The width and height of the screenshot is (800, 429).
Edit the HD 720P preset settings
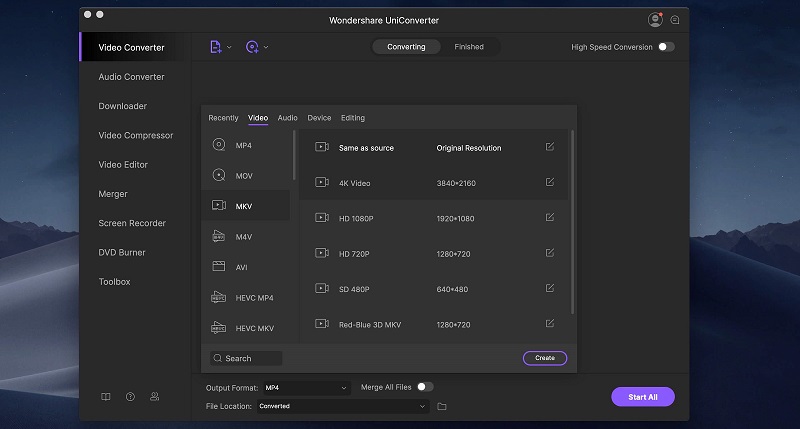(549, 253)
